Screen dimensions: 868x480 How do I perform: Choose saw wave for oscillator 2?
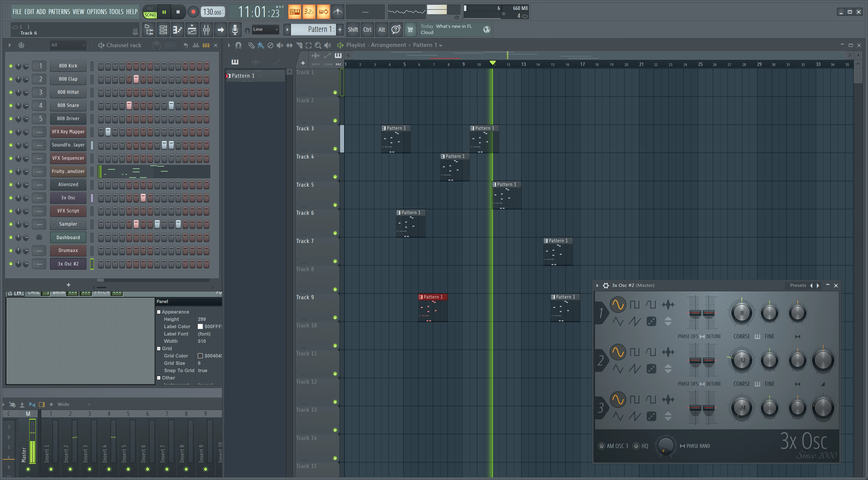point(635,369)
